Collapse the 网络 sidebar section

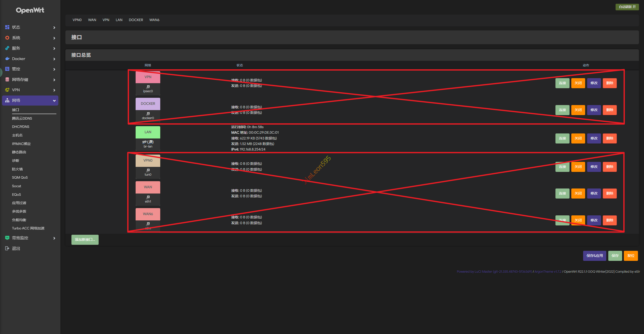click(54, 101)
